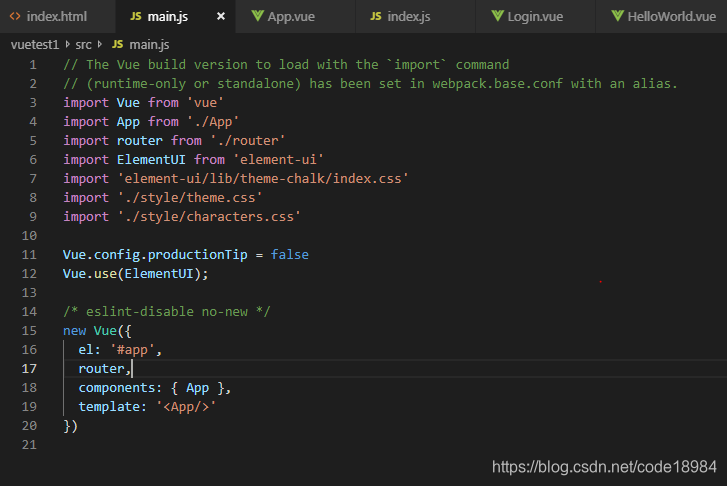The width and height of the screenshot is (727, 486).
Task: Open vuetest1 folder in breadcrumb
Action: (x=35, y=45)
